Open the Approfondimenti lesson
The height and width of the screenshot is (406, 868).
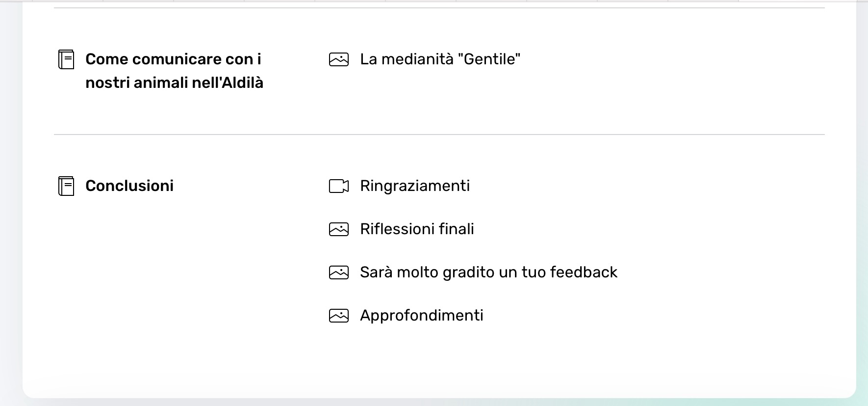point(422,316)
